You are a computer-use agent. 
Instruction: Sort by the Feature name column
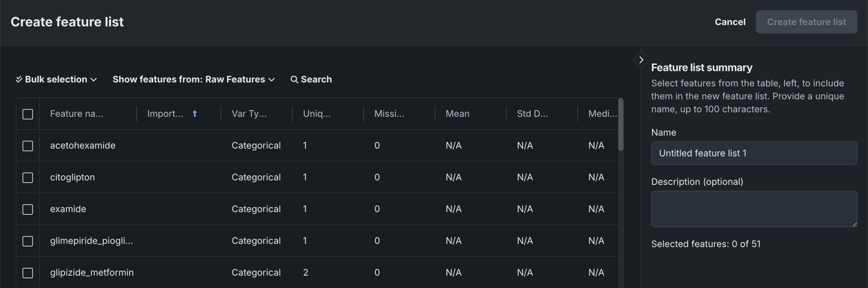coord(77,114)
